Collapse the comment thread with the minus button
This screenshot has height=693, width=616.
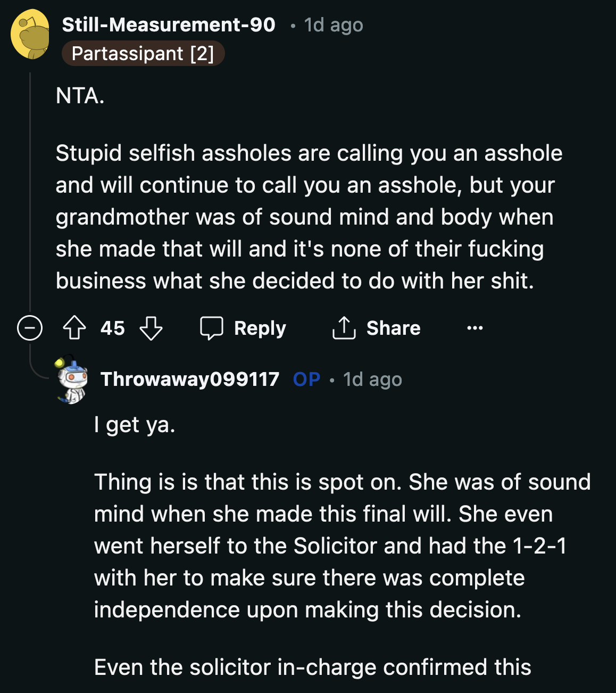point(30,328)
